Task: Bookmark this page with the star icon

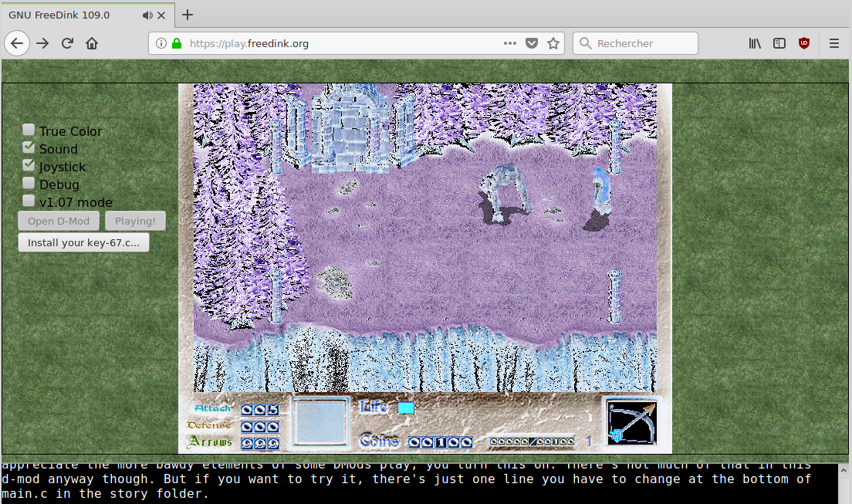Action: pos(553,43)
